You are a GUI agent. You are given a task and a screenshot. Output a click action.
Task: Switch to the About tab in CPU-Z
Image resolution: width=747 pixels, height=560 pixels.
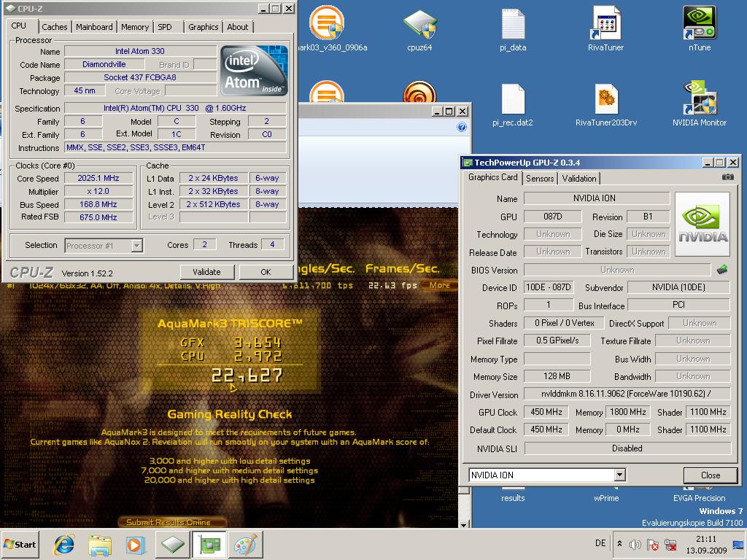click(238, 27)
